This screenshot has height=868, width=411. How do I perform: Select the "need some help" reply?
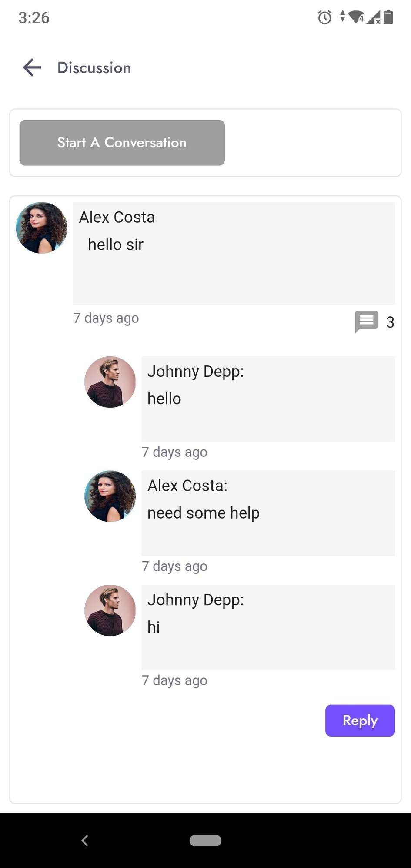204,513
